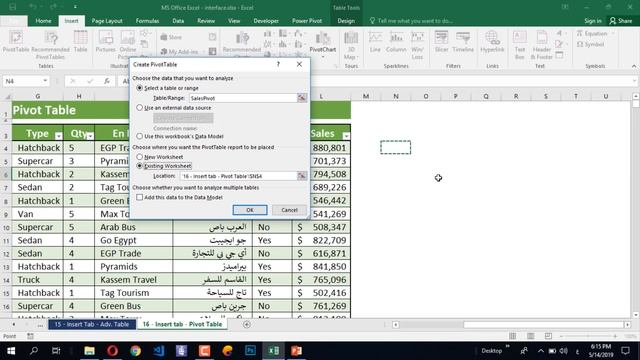Collapse the Location range selector
The height and width of the screenshot is (360, 640).
coord(302,176)
